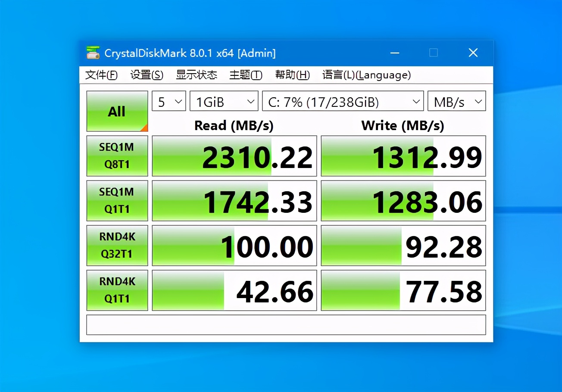Expand the test count dropdown showing 5

[x=169, y=102]
